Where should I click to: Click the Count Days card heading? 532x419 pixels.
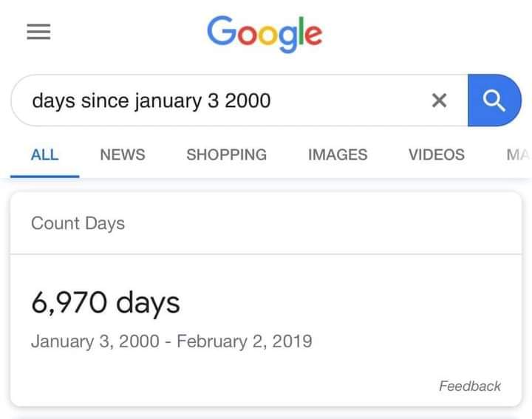tap(78, 224)
